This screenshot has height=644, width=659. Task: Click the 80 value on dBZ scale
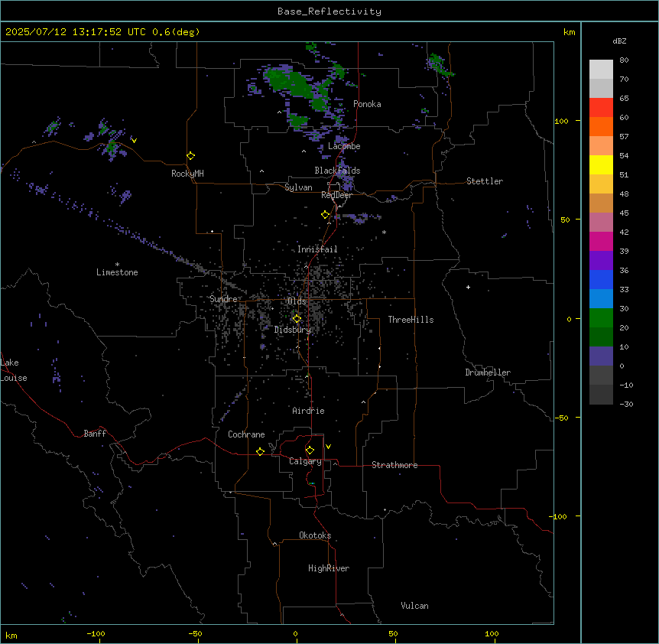[624, 60]
